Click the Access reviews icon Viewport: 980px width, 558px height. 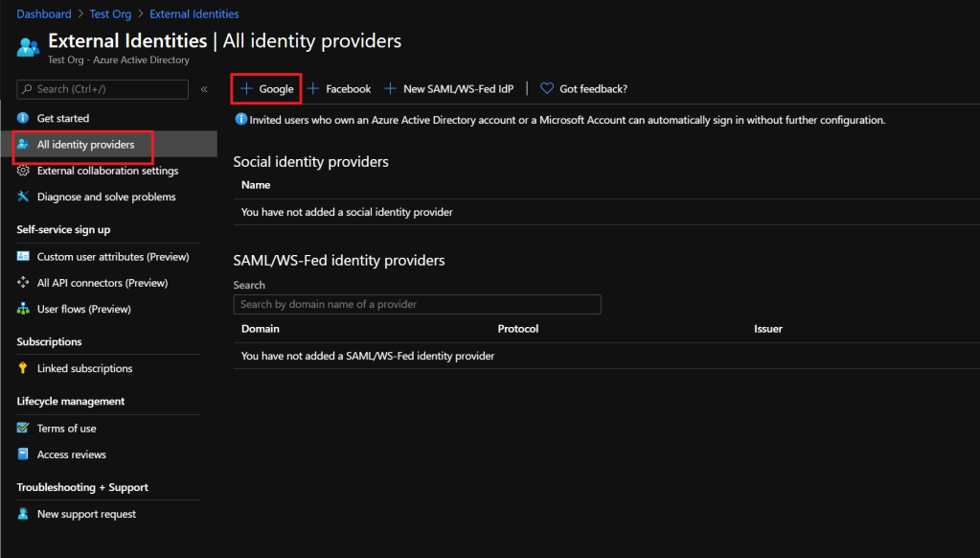click(x=23, y=454)
